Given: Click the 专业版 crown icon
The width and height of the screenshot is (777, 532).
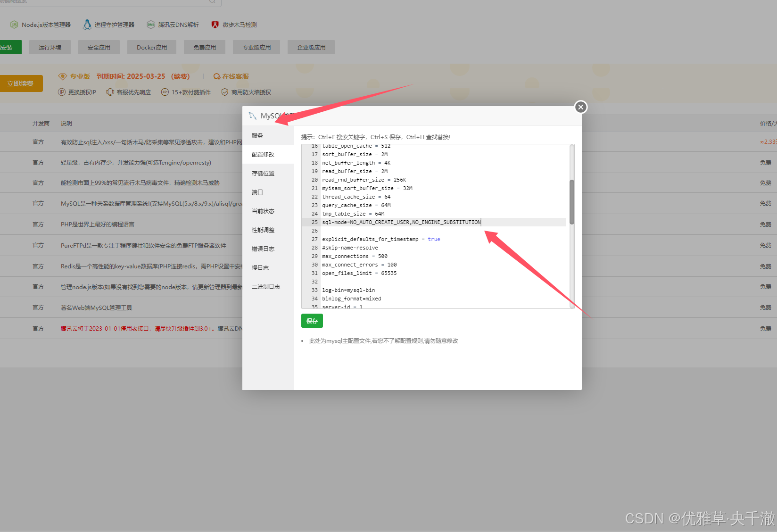Looking at the screenshot, I should [63, 76].
